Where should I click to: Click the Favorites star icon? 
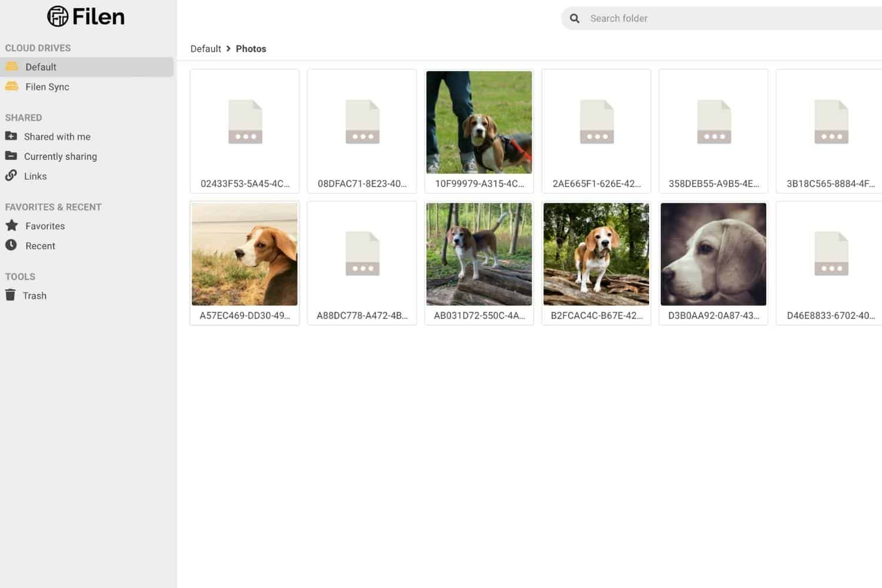(12, 225)
